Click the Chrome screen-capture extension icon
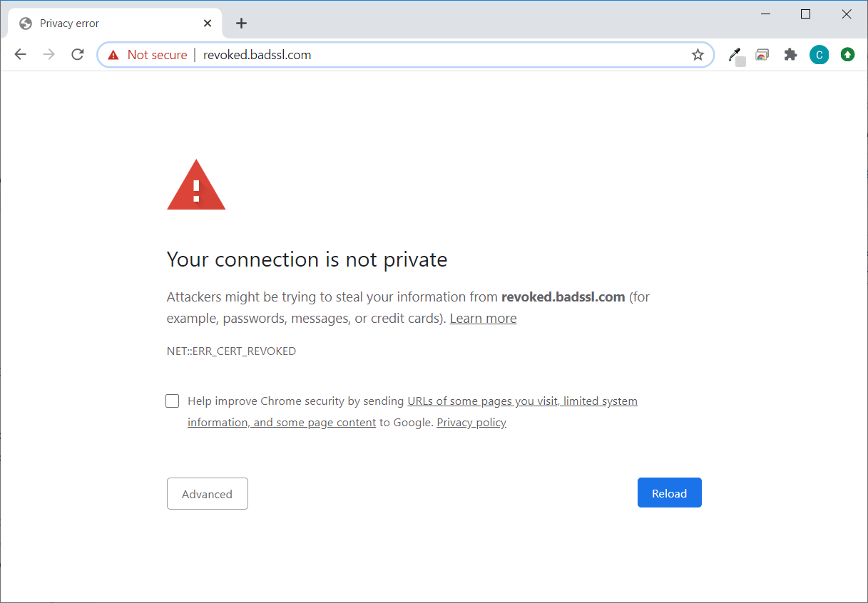Screen dimensions: 868x603 [762, 55]
